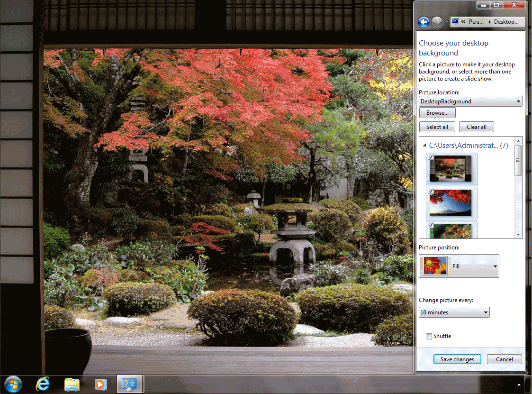This screenshot has height=394, width=532.
Task: Uncheck the Japanese garden wallpaper
Action: coord(431,156)
